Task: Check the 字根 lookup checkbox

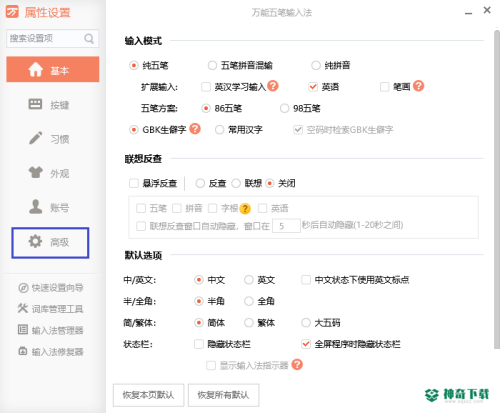Action: 212,208
